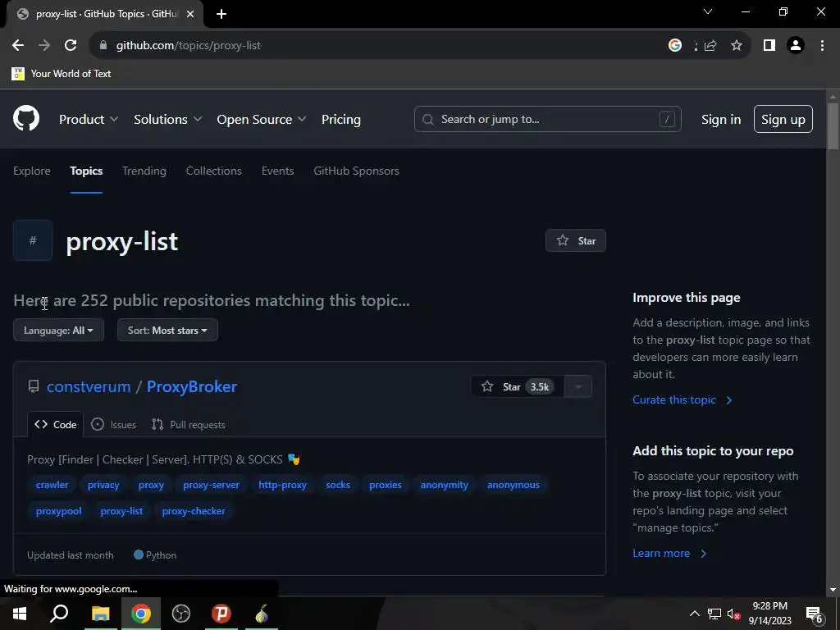The height and width of the screenshot is (630, 840).
Task: Click the anonymous topic tag
Action: click(x=514, y=485)
